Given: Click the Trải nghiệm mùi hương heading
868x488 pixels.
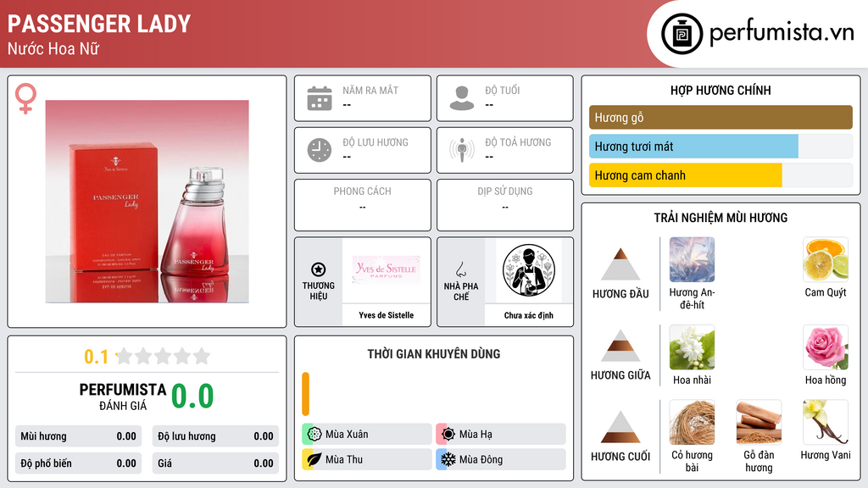Looking at the screenshot, I should tap(721, 218).
